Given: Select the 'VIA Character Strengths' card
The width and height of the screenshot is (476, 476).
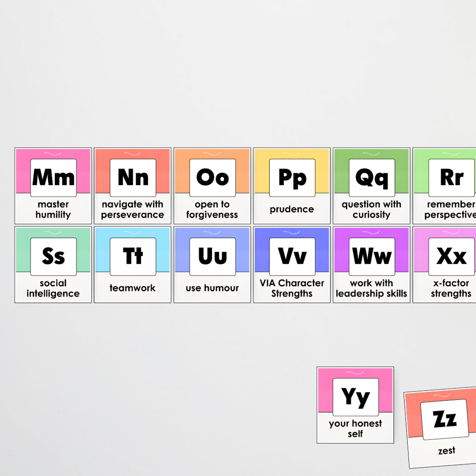Looking at the screenshot, I should point(291,264).
